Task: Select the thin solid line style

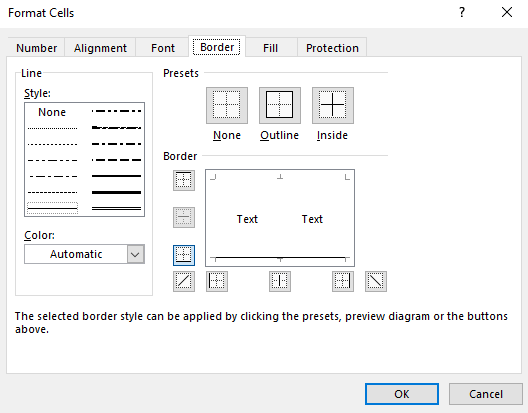Action: [x=52, y=209]
